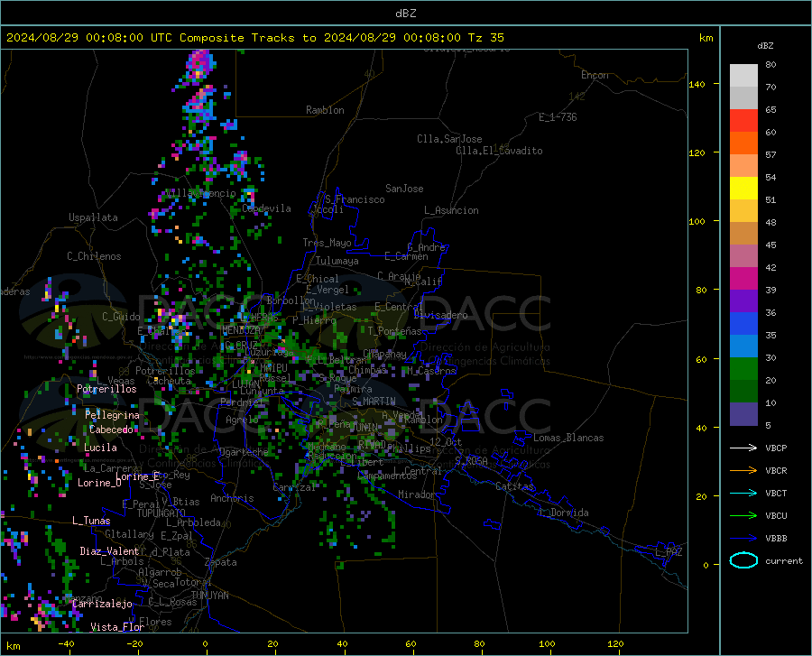The height and width of the screenshot is (656, 812).
Task: Click the 'Tulumaya' map label
Action: (x=337, y=261)
